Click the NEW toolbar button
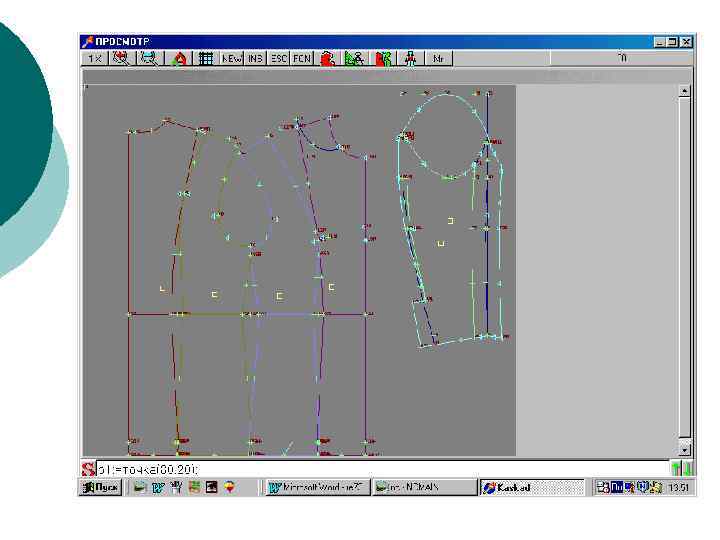This screenshot has width=720, height=540. point(231,58)
